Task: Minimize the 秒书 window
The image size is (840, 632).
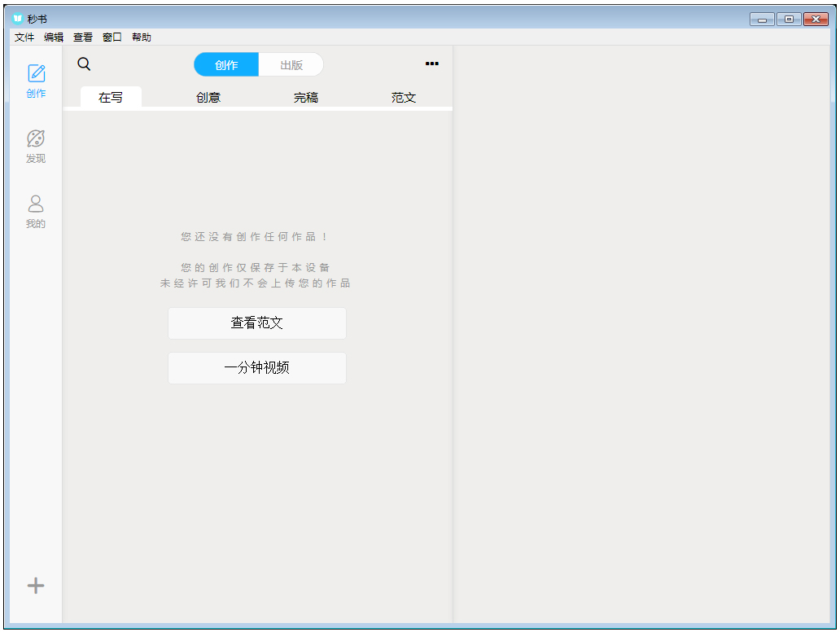Action: click(x=762, y=20)
